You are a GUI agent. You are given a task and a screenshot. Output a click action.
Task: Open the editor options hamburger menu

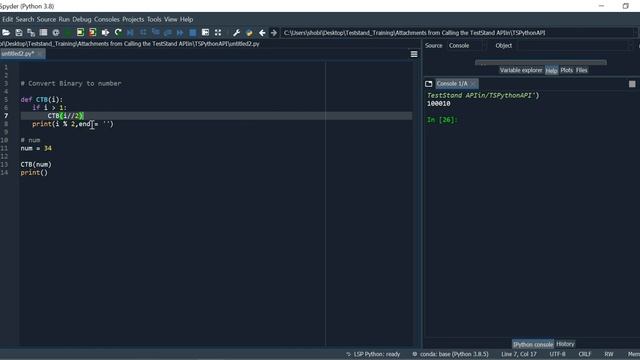pos(414,54)
